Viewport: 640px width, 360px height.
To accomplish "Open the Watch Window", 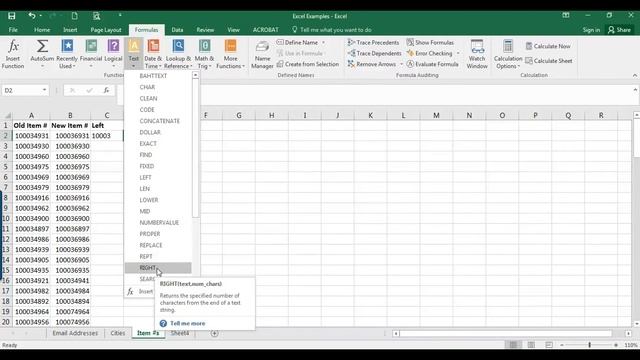I will (477, 54).
